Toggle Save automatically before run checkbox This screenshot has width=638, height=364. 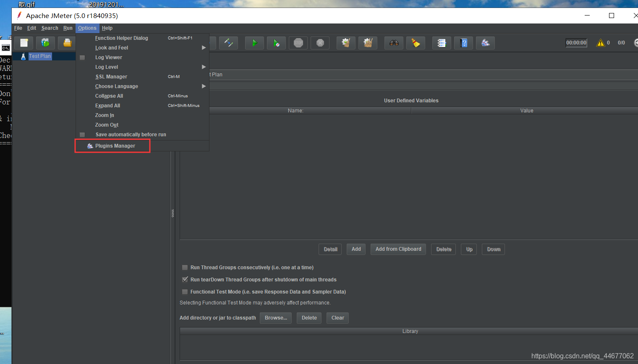pos(82,135)
